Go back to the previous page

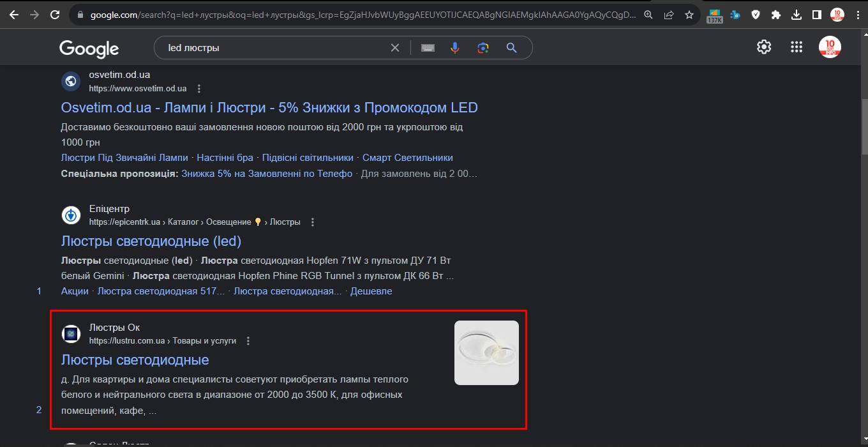[x=14, y=15]
